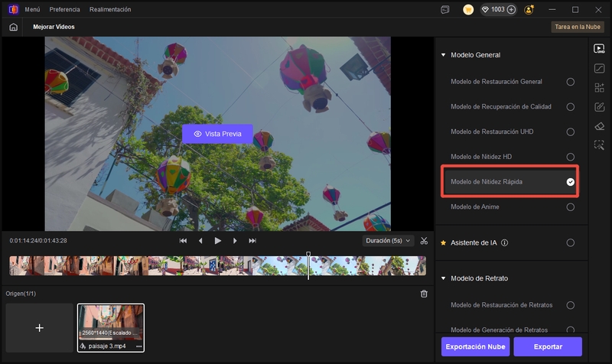Click the timeline playhead marker

click(308, 255)
